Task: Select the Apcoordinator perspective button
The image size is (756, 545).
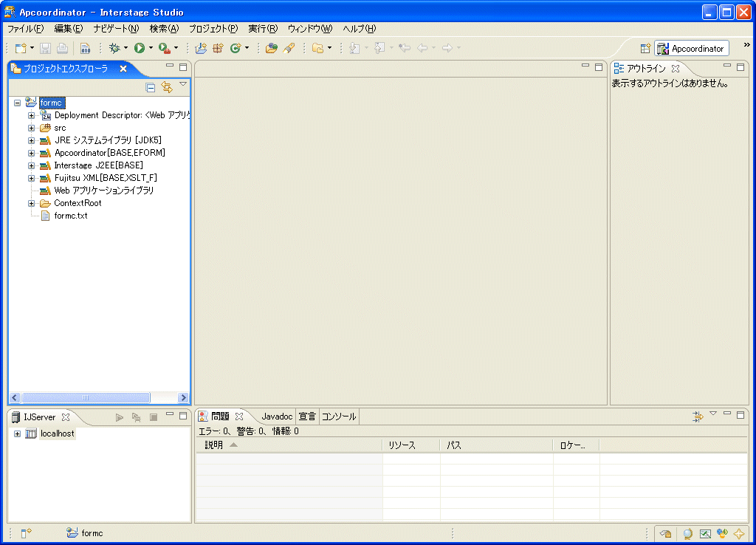Action: coord(692,48)
